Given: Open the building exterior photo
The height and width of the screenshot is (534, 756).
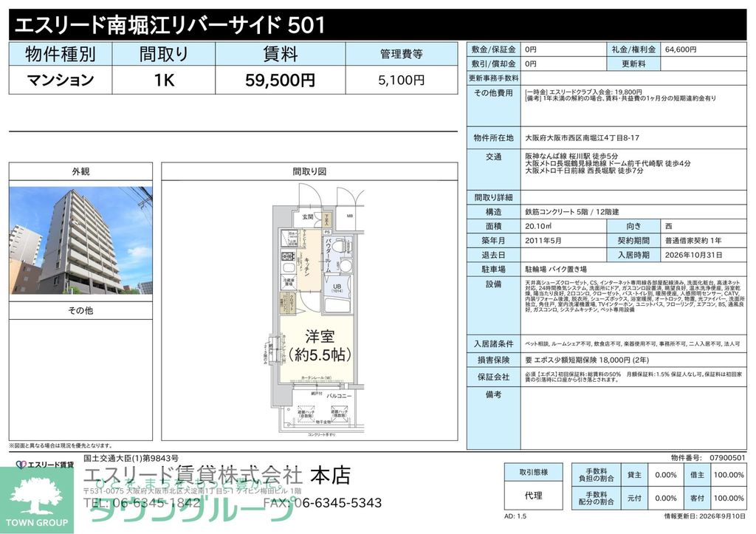Looking at the screenshot, I should point(80,240).
